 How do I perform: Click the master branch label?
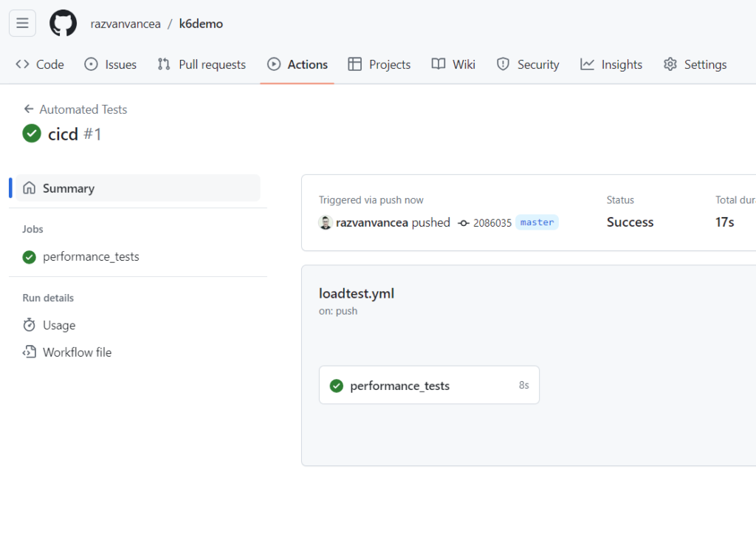(537, 222)
